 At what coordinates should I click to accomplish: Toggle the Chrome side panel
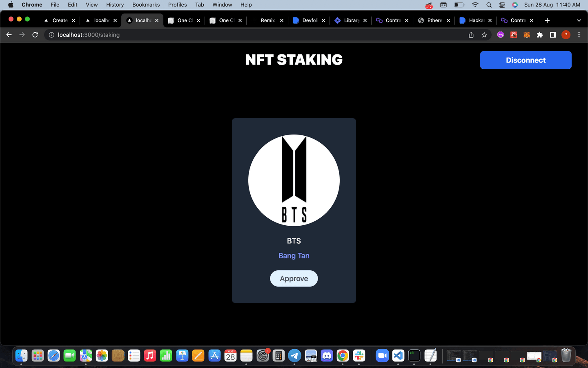click(553, 35)
